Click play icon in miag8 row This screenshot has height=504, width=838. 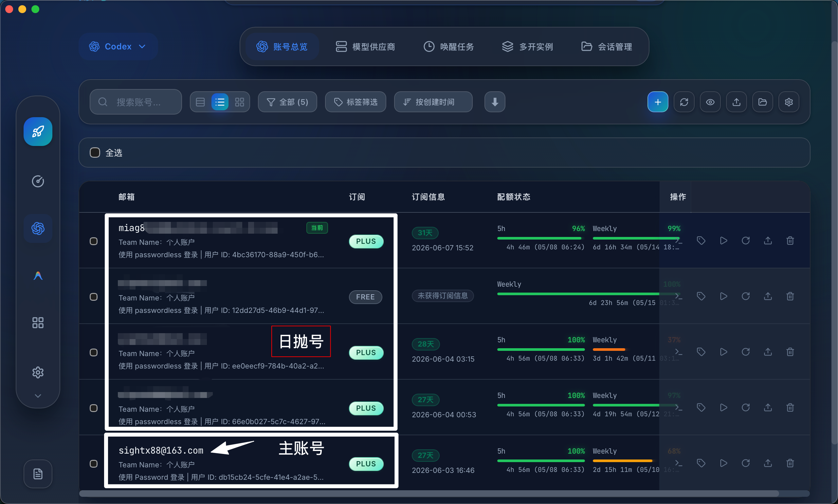723,241
